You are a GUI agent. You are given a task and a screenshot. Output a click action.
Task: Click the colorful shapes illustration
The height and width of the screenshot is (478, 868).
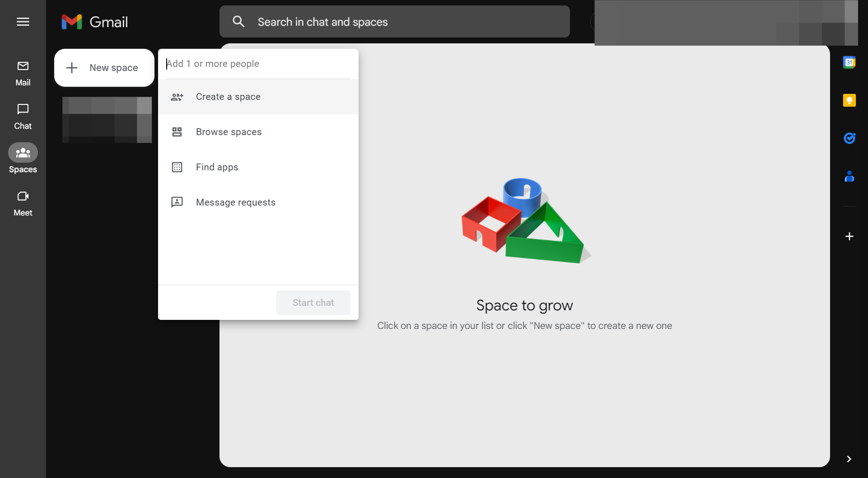[x=526, y=220]
